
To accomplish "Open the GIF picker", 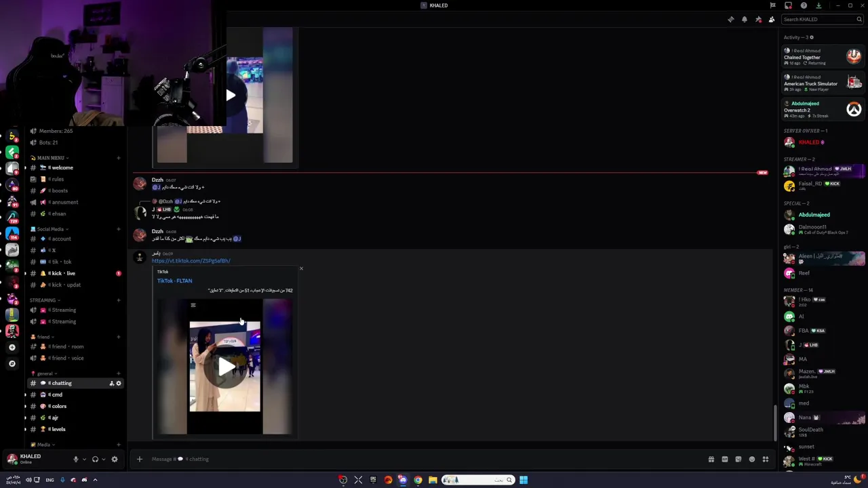I will coord(725,460).
